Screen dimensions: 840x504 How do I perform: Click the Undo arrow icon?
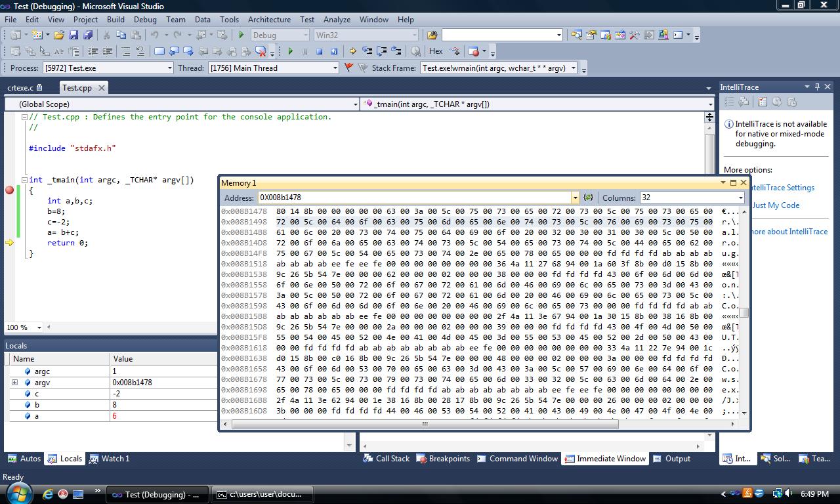(x=154, y=35)
